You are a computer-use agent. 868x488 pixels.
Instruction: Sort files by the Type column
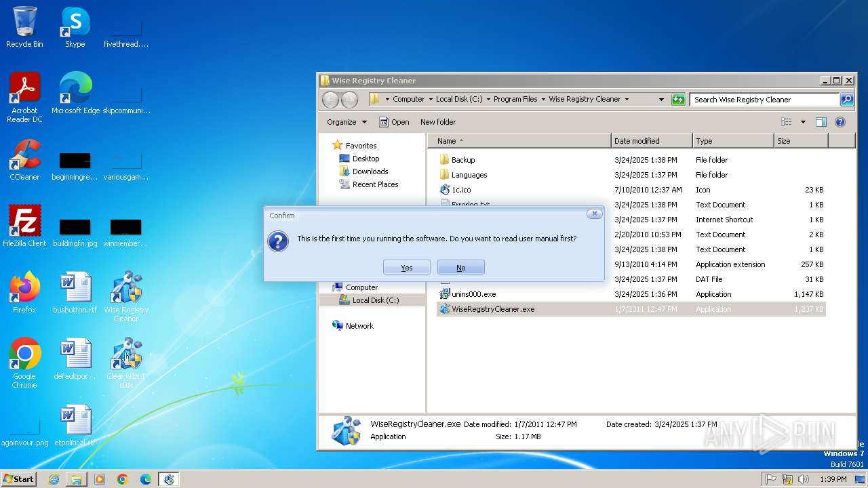733,141
